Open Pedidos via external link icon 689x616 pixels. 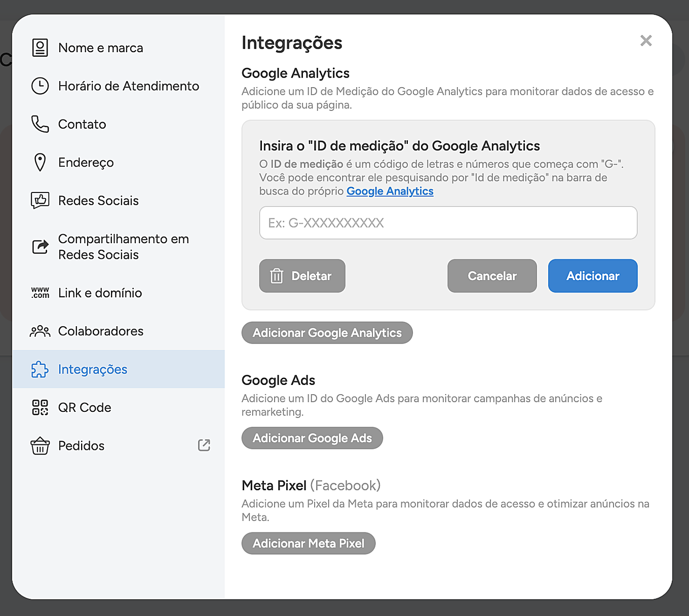(x=204, y=445)
